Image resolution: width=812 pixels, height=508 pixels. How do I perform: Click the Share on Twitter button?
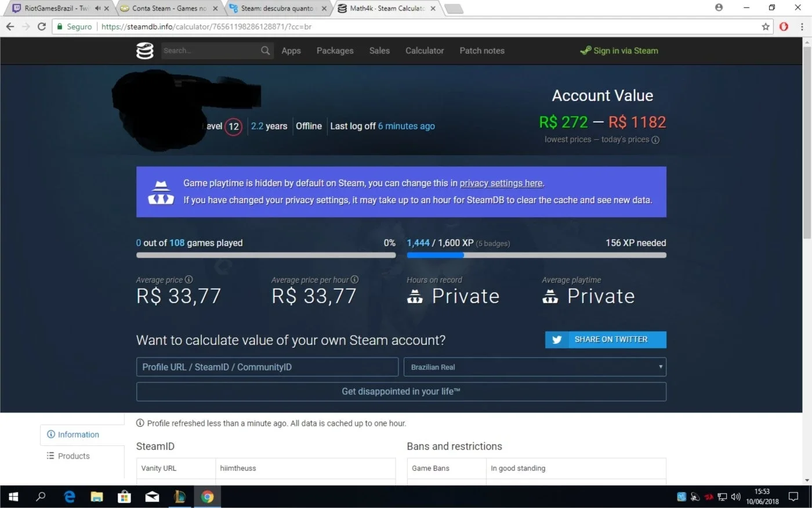tap(606, 340)
